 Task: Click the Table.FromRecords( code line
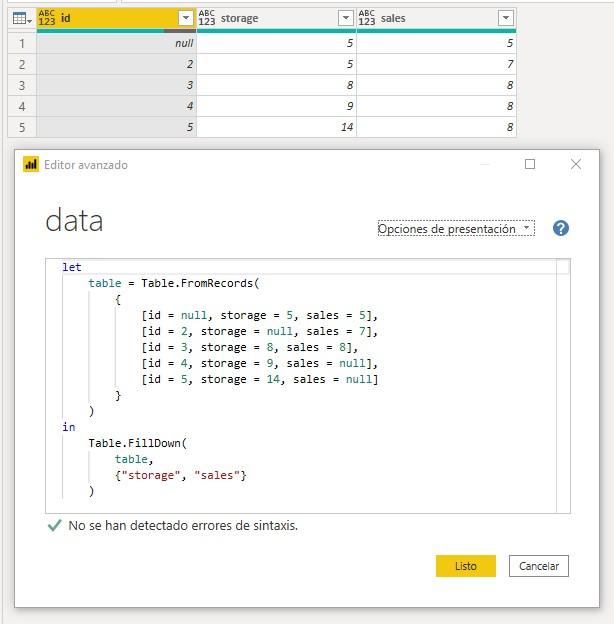(173, 283)
